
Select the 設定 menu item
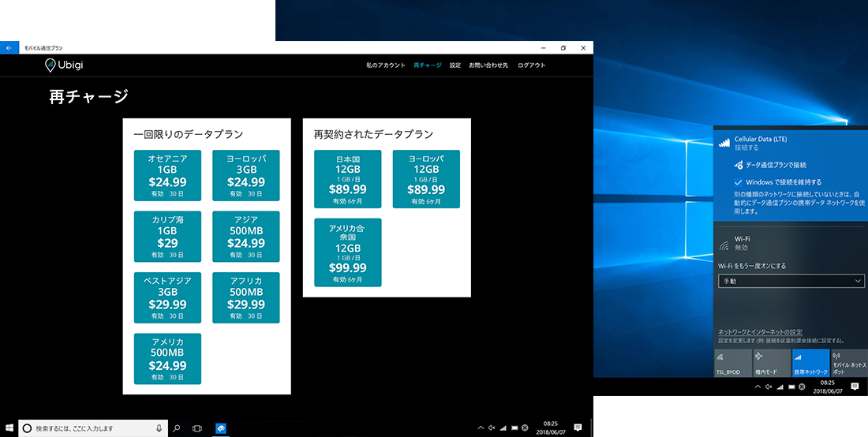click(455, 65)
